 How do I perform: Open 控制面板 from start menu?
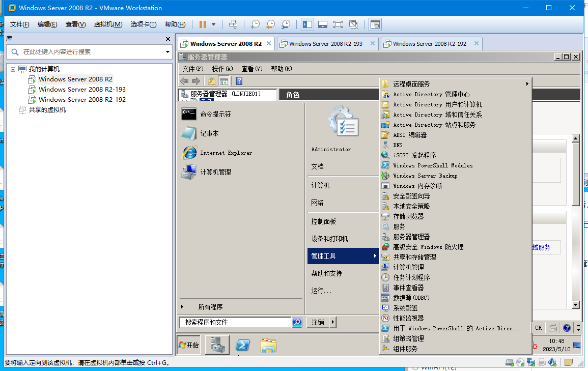(324, 221)
